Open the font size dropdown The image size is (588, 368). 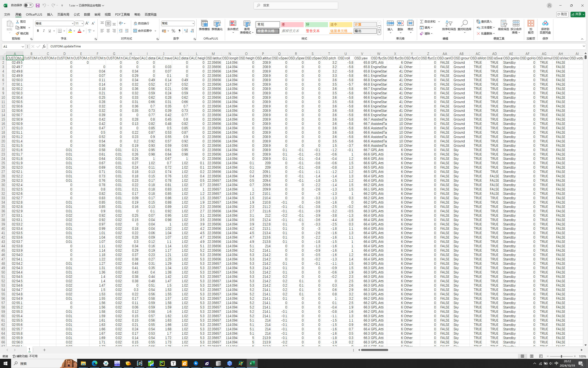[82, 23]
